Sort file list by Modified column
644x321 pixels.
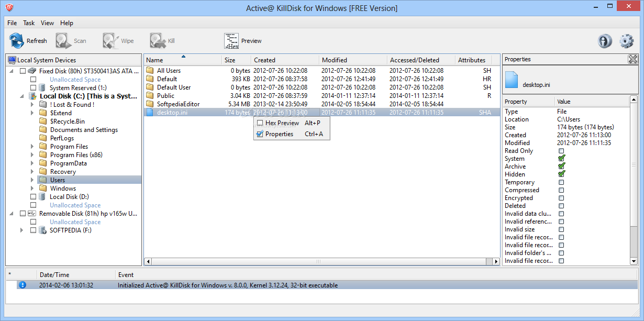[353, 60]
